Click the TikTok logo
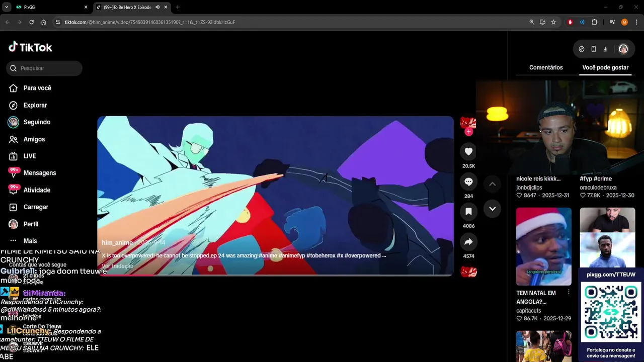The height and width of the screenshot is (362, 644). tap(30, 47)
